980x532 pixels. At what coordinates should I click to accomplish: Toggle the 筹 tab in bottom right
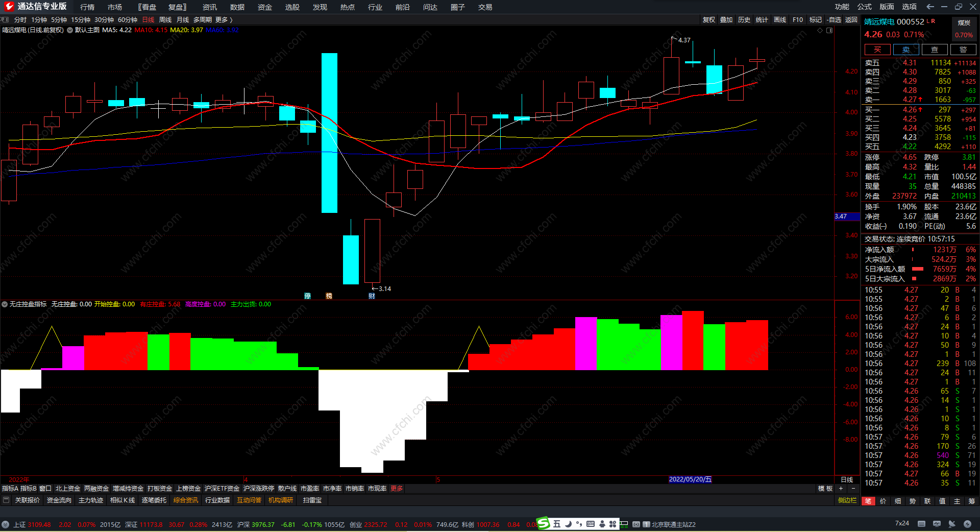(972, 501)
